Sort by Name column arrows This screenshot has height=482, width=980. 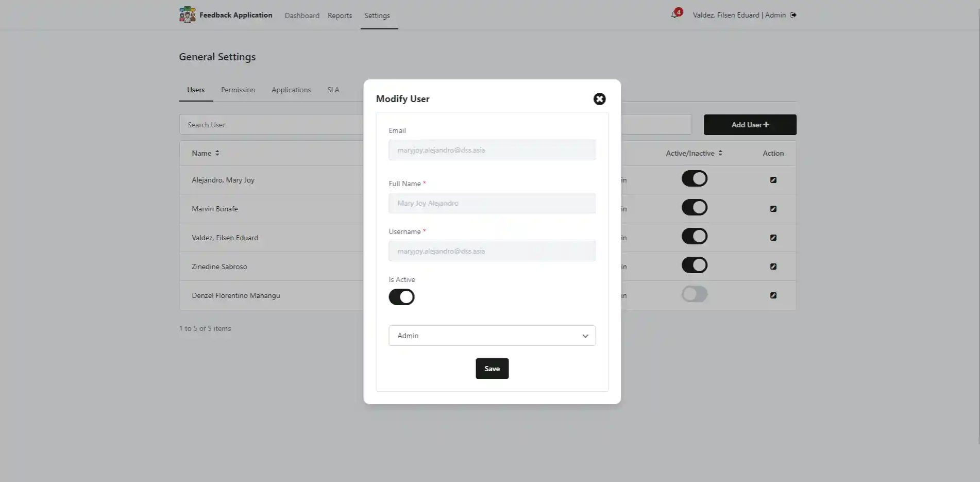(x=217, y=153)
